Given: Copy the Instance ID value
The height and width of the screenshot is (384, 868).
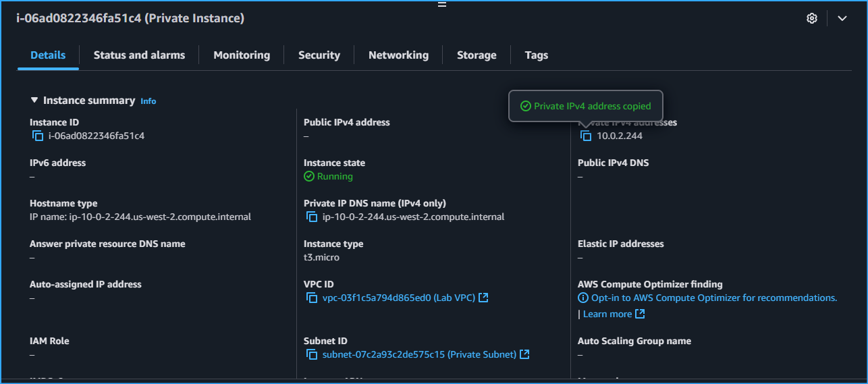Looking at the screenshot, I should click(x=38, y=136).
